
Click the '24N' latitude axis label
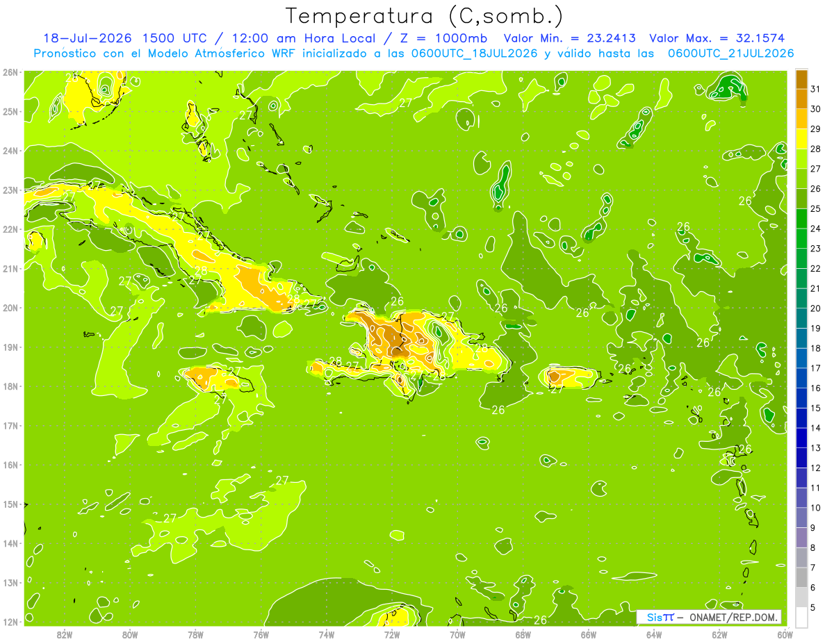(10, 151)
